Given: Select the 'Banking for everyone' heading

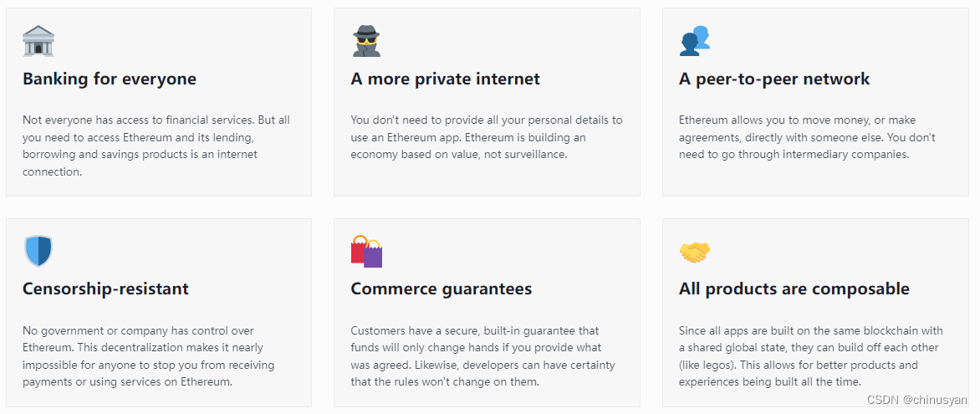Looking at the screenshot, I should pyautogui.click(x=110, y=79).
